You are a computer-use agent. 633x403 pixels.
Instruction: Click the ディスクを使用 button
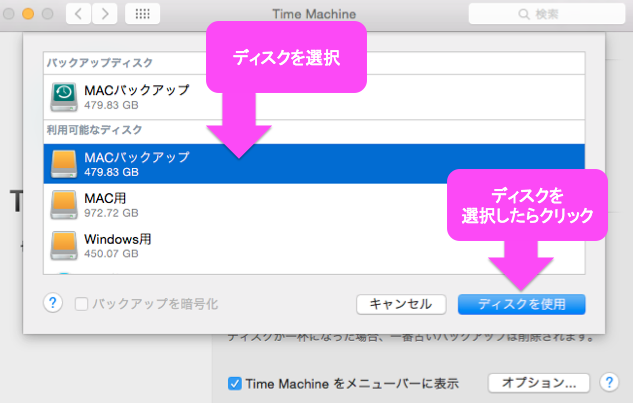(521, 304)
